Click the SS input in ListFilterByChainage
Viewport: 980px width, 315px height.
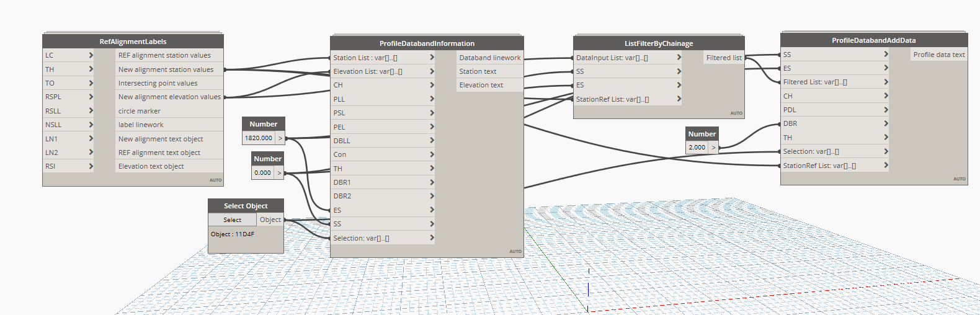[628, 71]
